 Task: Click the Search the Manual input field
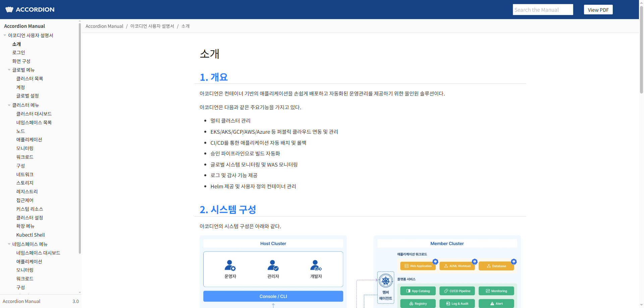pyautogui.click(x=543, y=10)
